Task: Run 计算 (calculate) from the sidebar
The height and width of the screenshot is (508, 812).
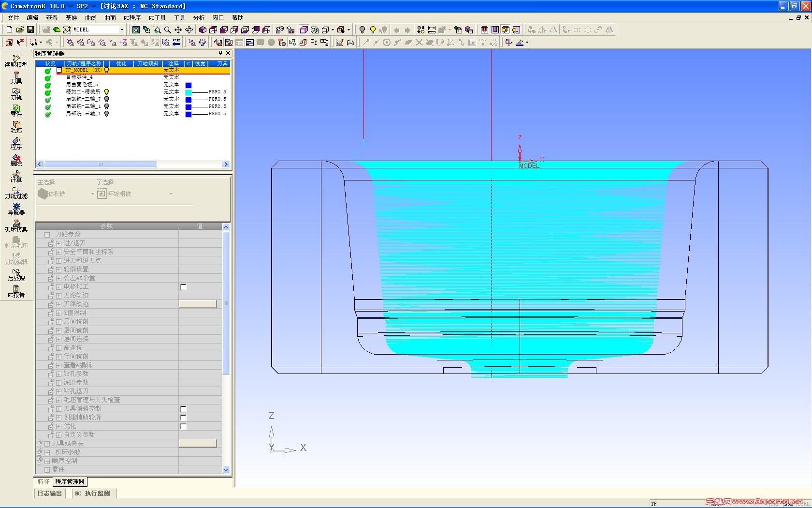Action: point(16,176)
